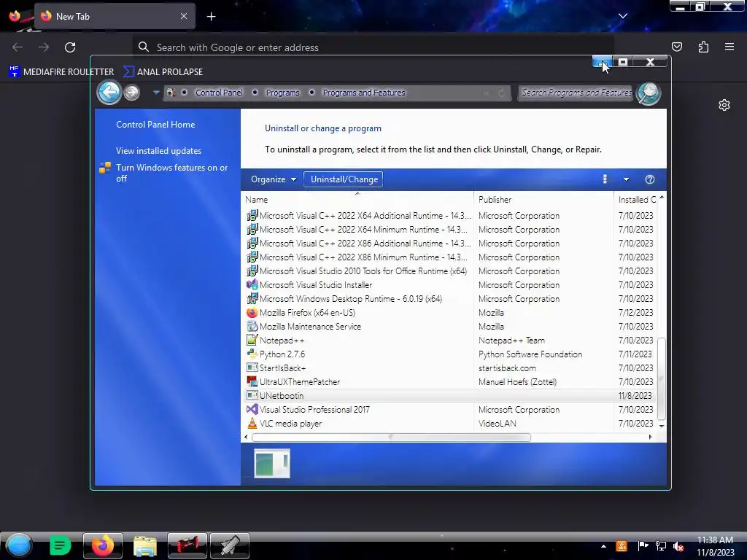
Task: Open the Programs breadcrumb
Action: click(282, 93)
